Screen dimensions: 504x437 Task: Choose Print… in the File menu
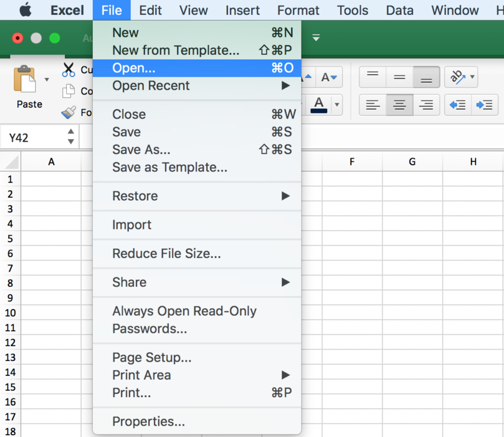coord(197,393)
